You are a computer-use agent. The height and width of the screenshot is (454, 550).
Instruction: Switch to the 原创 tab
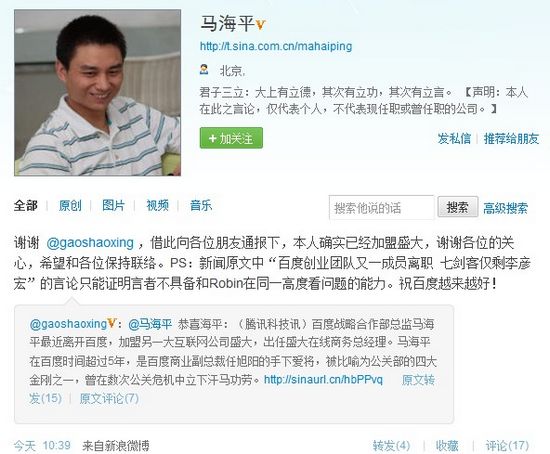pos(70,206)
